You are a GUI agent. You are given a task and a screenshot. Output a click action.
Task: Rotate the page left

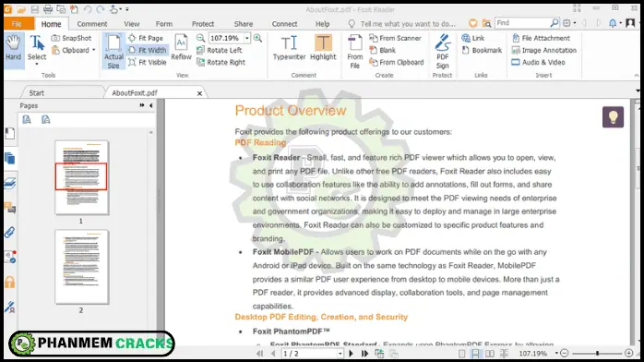220,50
